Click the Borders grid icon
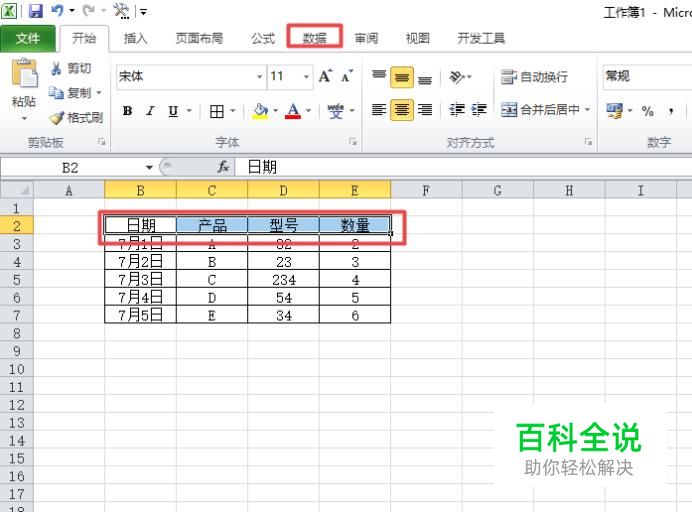The height and width of the screenshot is (512, 692). (217, 111)
